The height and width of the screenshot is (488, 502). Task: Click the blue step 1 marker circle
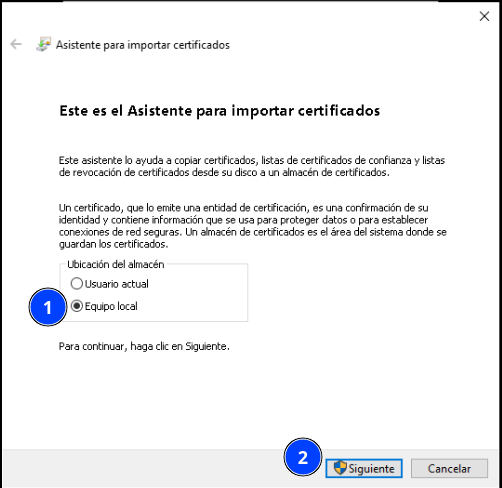coord(48,307)
